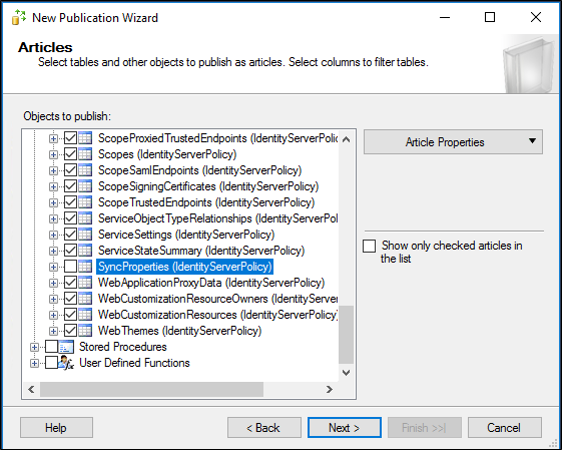Click the WebApplicationProxyData table icon
562x450 pixels.
85,282
